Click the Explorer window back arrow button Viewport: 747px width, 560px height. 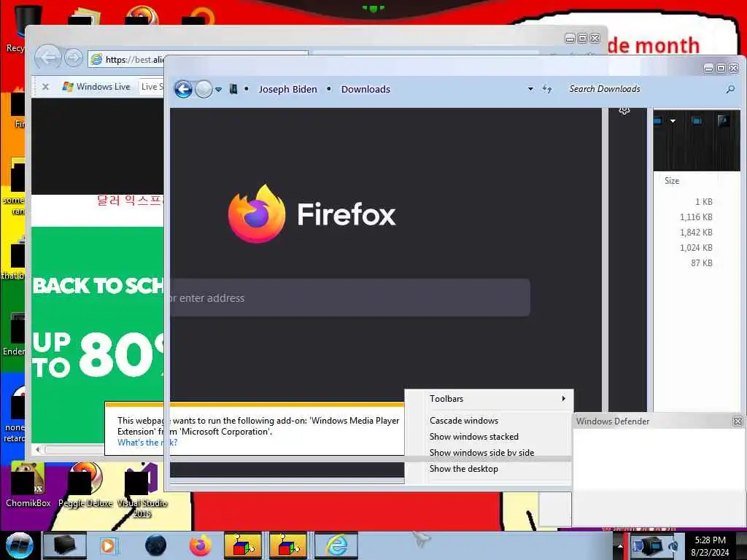point(183,89)
